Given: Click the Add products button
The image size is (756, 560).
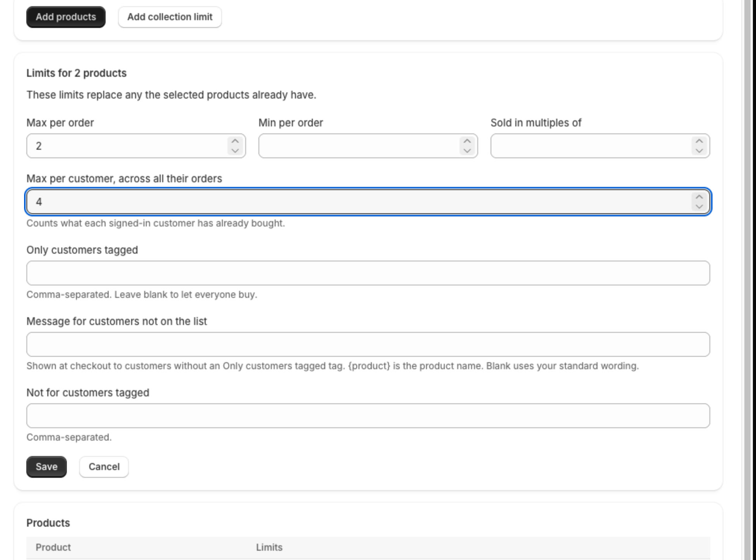Looking at the screenshot, I should [x=66, y=17].
